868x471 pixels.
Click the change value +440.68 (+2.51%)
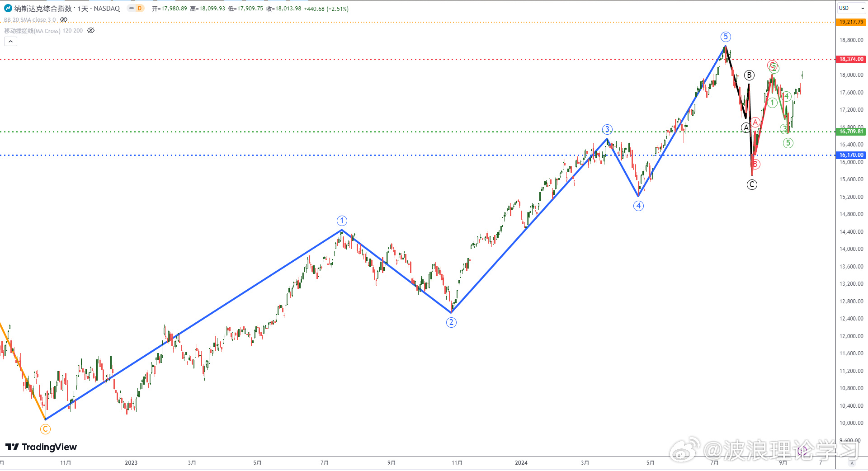tap(326, 9)
